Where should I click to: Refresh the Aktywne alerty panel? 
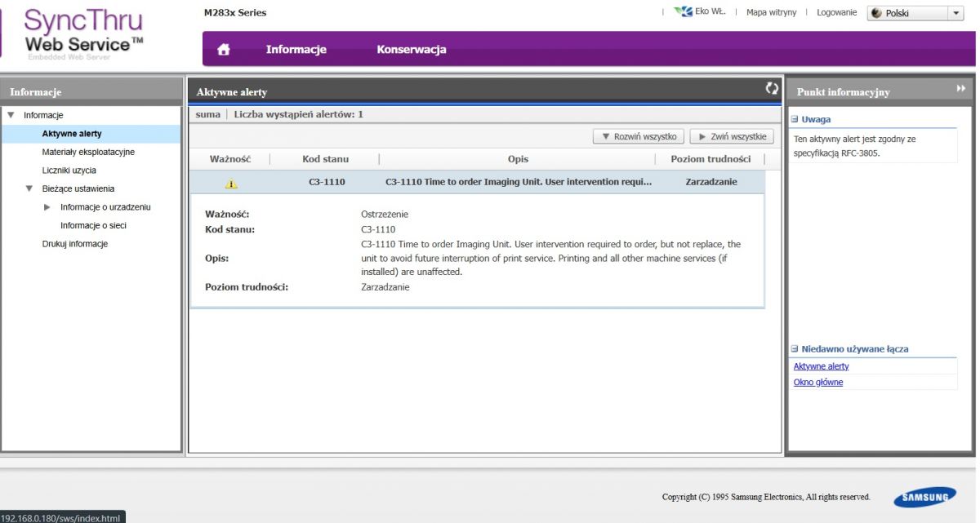coord(772,88)
